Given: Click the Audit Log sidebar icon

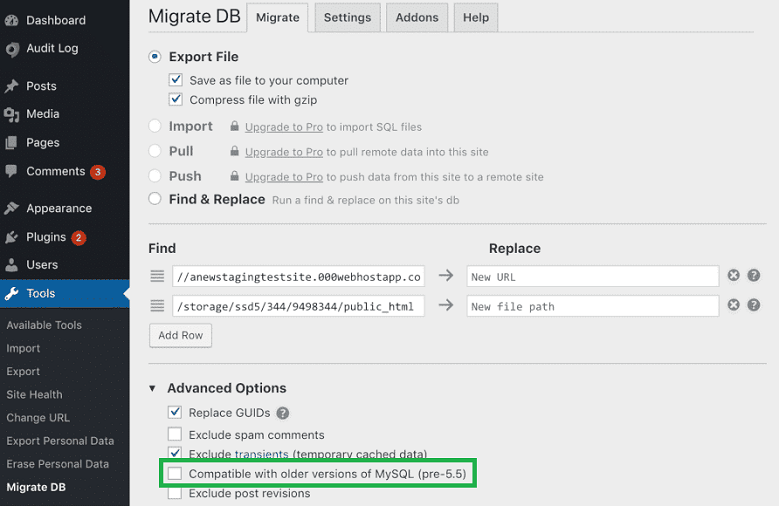Looking at the screenshot, I should pyautogui.click(x=12, y=49).
